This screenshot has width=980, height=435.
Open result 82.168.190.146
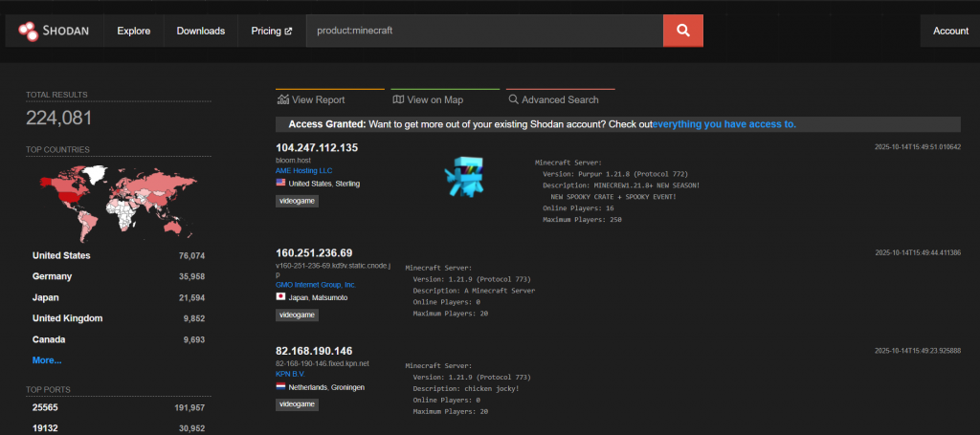click(x=314, y=352)
